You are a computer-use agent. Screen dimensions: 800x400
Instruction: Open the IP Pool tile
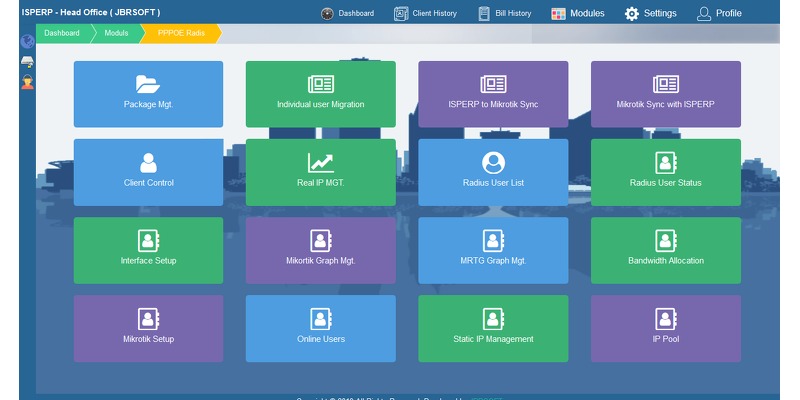pos(665,328)
